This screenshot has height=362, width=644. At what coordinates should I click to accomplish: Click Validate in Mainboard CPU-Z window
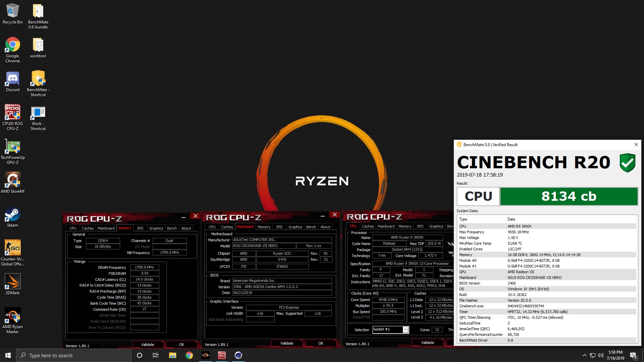click(x=287, y=343)
